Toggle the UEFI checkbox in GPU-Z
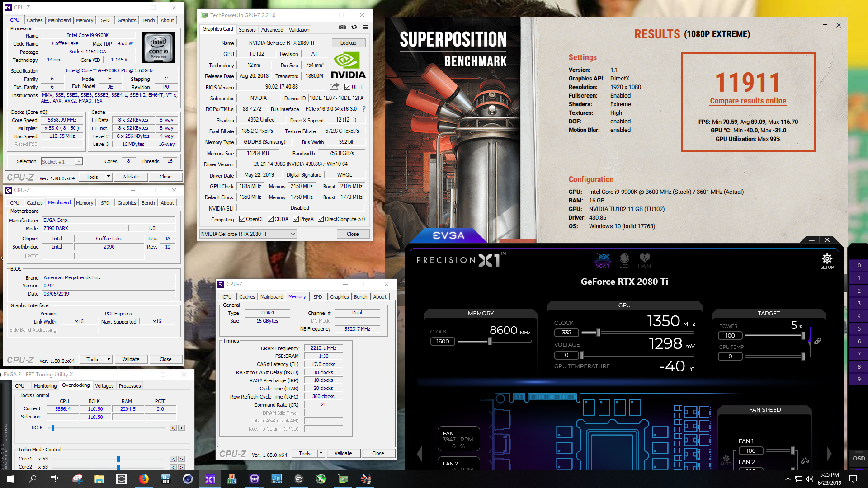This screenshot has width=868, height=488. [x=347, y=87]
